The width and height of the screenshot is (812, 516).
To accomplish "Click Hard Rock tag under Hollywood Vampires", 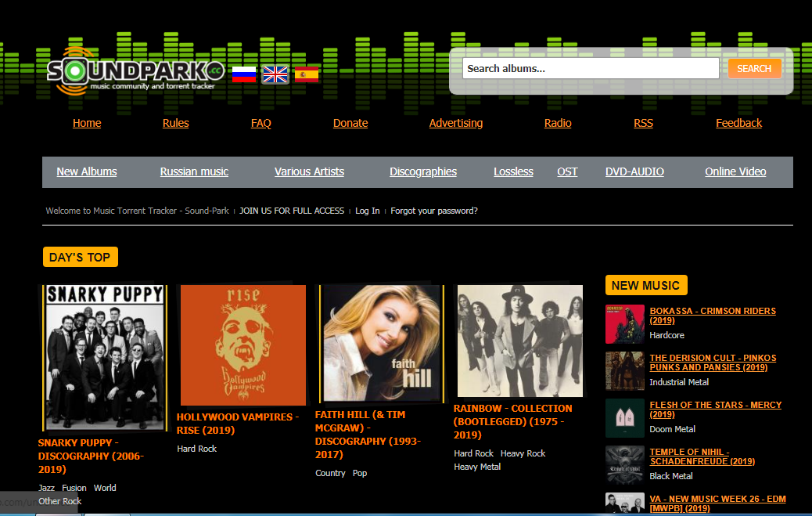I will (x=196, y=449).
